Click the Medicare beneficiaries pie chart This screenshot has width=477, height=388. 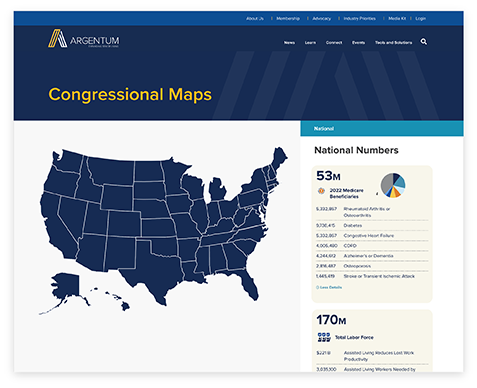coord(393,185)
